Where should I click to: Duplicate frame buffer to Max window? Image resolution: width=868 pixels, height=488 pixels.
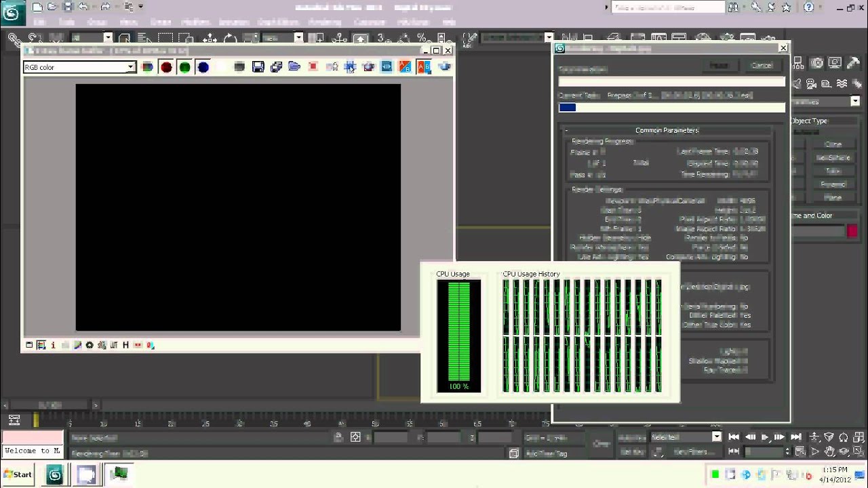click(276, 67)
